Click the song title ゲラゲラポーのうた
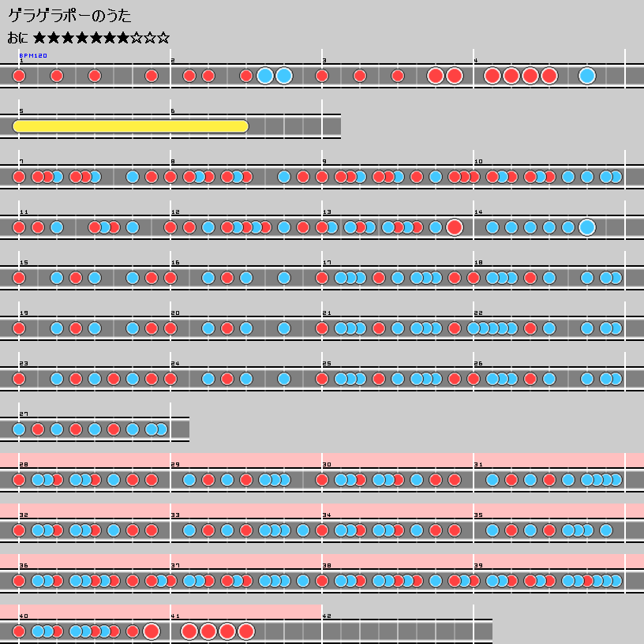Screen dimensions: 644x644 [x=69, y=16]
